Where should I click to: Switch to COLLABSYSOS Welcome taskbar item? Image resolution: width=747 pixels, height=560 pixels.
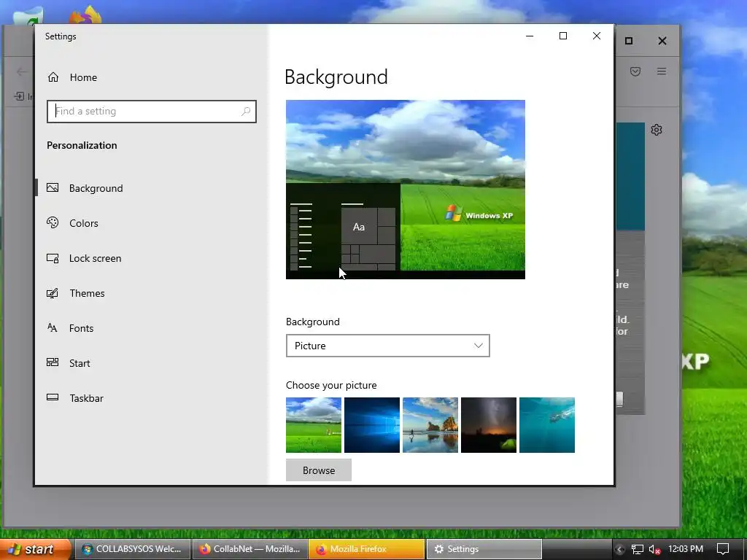[x=132, y=549]
